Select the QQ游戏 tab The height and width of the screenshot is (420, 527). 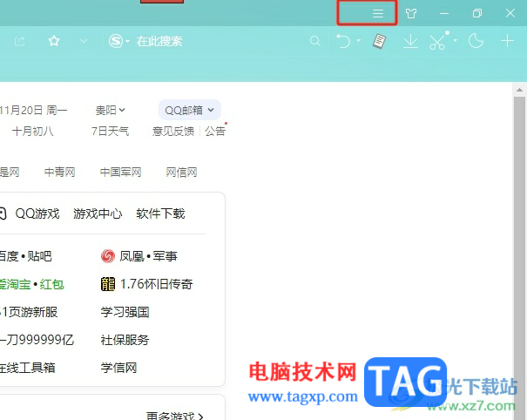click(x=37, y=213)
